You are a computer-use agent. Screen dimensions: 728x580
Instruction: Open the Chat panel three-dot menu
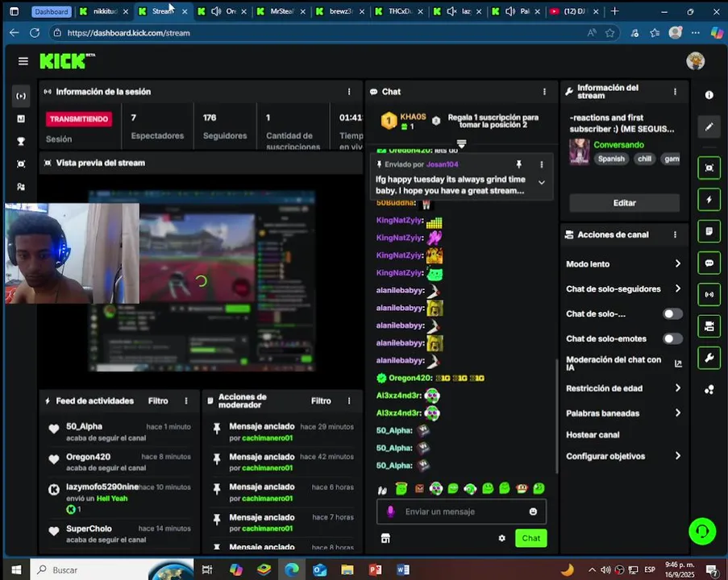(544, 92)
